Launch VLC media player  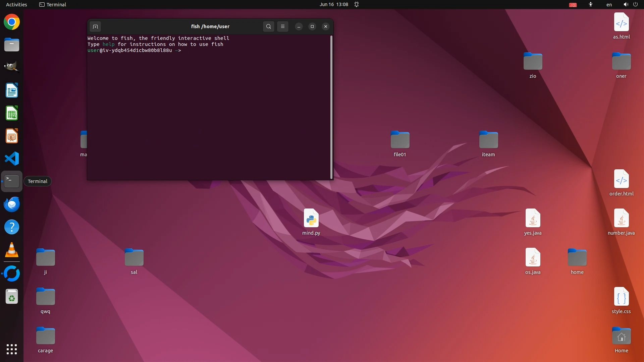click(x=12, y=250)
